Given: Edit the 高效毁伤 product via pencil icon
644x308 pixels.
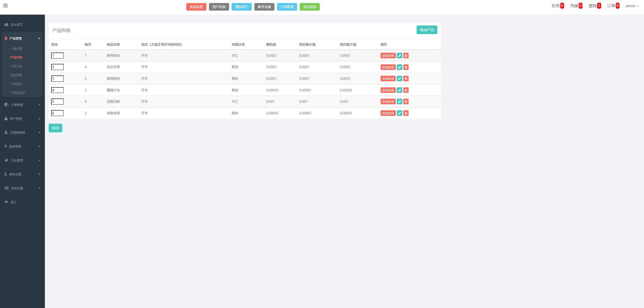Looking at the screenshot, I should 399,79.
